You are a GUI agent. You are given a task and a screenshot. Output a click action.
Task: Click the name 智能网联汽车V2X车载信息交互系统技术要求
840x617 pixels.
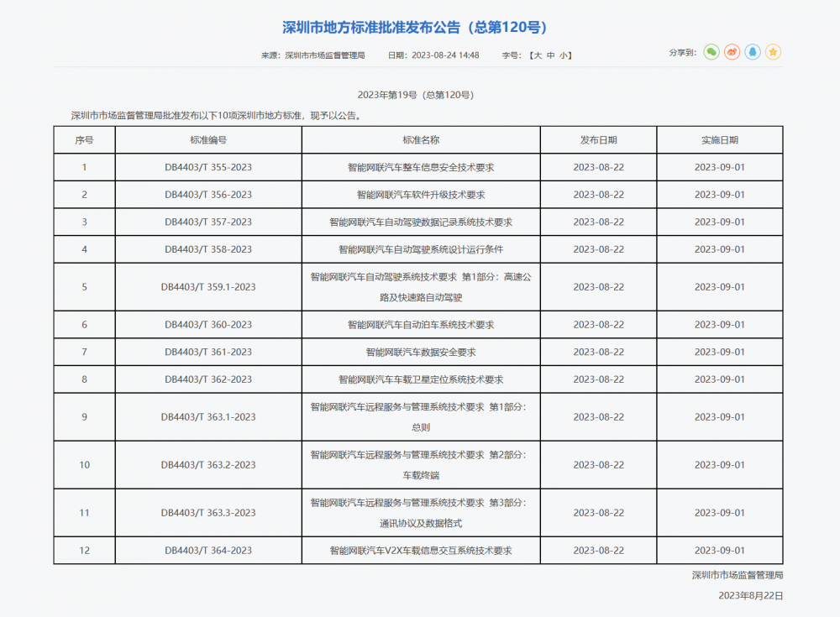(421, 550)
